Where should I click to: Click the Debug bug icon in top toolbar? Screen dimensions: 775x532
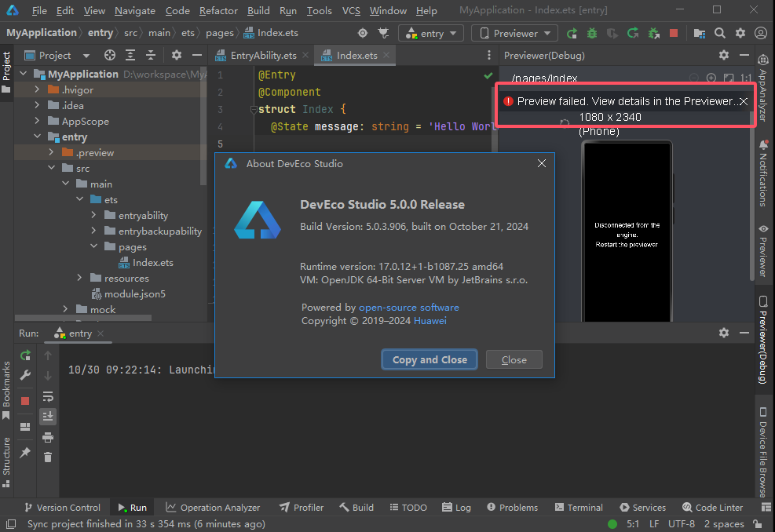[591, 33]
